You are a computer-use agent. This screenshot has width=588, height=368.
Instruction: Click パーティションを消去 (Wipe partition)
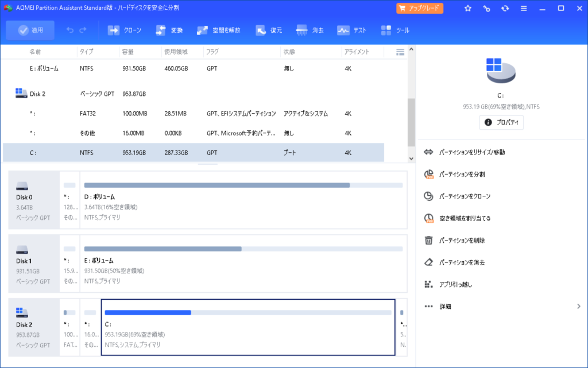tap(462, 263)
